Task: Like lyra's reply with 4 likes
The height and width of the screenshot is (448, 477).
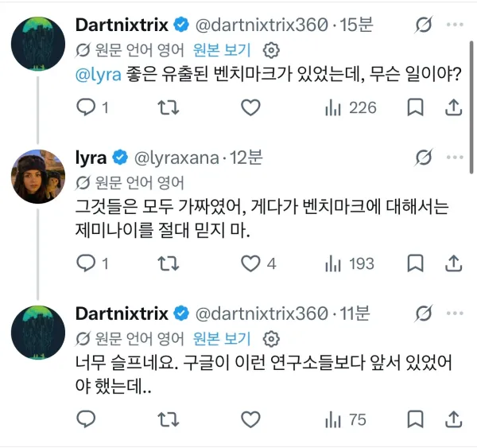Action: click(x=250, y=263)
